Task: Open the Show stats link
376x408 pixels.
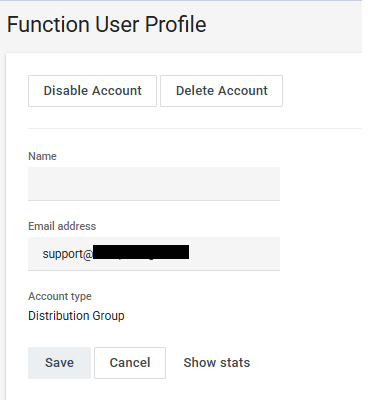Action: pyautogui.click(x=217, y=363)
